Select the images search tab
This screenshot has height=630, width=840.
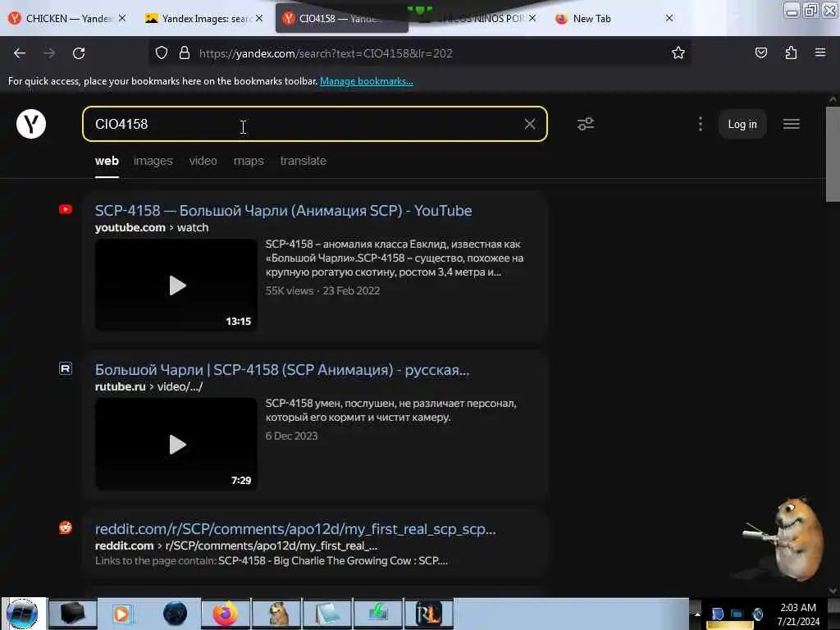tap(153, 161)
